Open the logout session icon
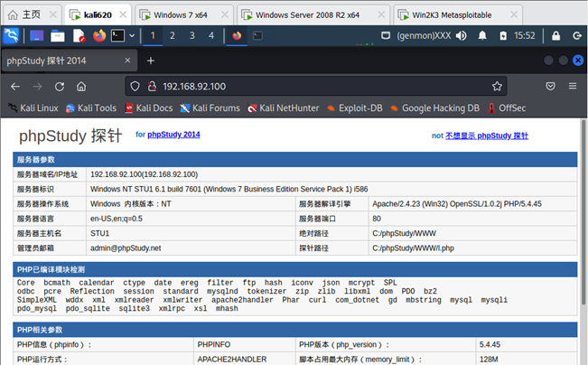Viewport: 588px width, 365px height. click(577, 35)
